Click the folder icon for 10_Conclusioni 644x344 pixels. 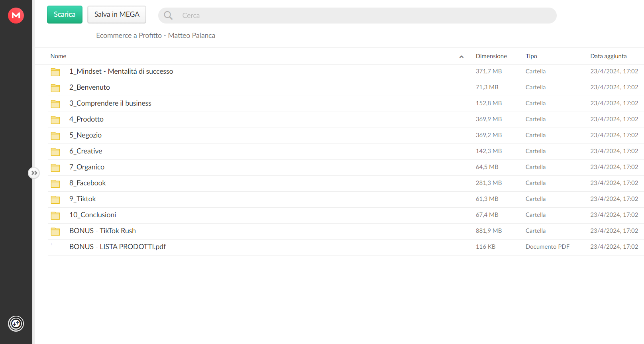pos(55,215)
